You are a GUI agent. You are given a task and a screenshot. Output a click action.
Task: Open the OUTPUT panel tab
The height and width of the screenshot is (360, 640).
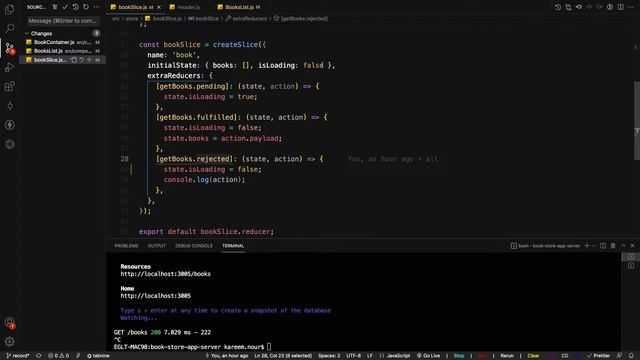157,246
